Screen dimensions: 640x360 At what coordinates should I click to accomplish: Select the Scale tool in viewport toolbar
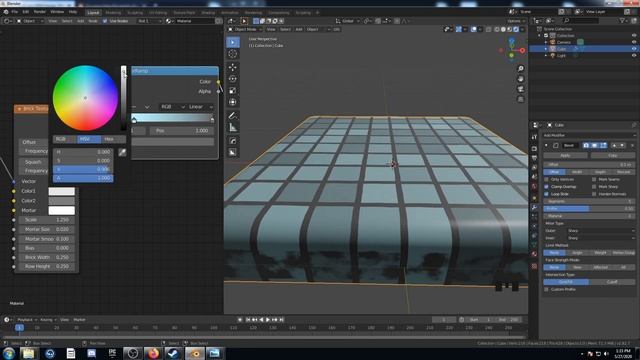click(233, 91)
